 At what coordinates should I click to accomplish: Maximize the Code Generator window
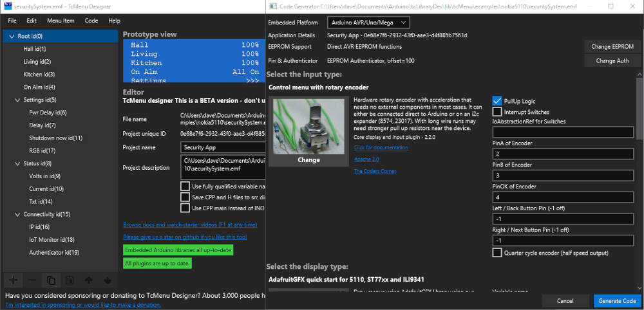611,6
